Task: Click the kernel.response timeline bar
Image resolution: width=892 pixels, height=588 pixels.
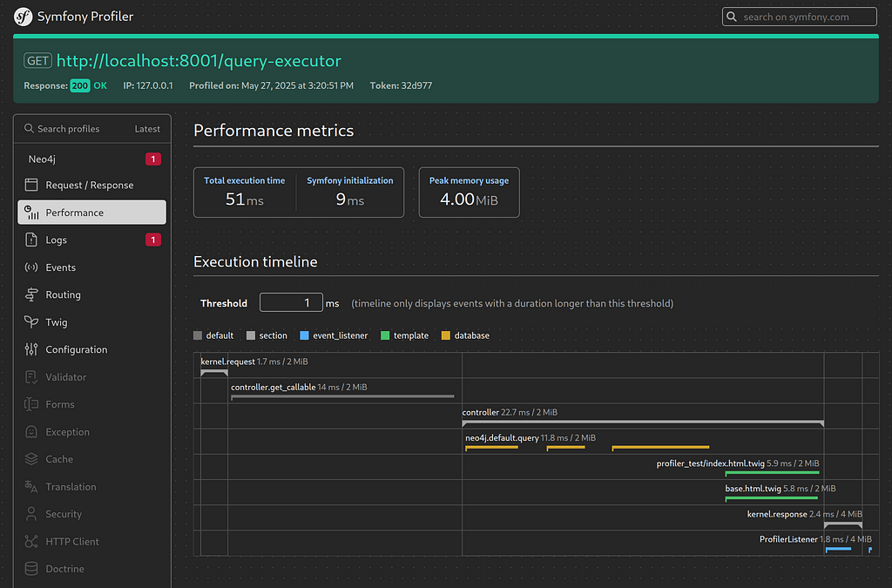Action: (x=843, y=524)
